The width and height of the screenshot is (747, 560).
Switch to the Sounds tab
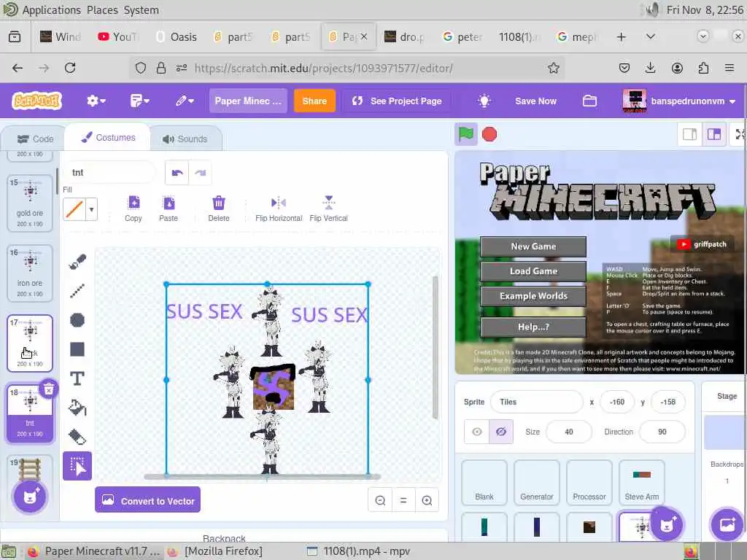pos(185,139)
